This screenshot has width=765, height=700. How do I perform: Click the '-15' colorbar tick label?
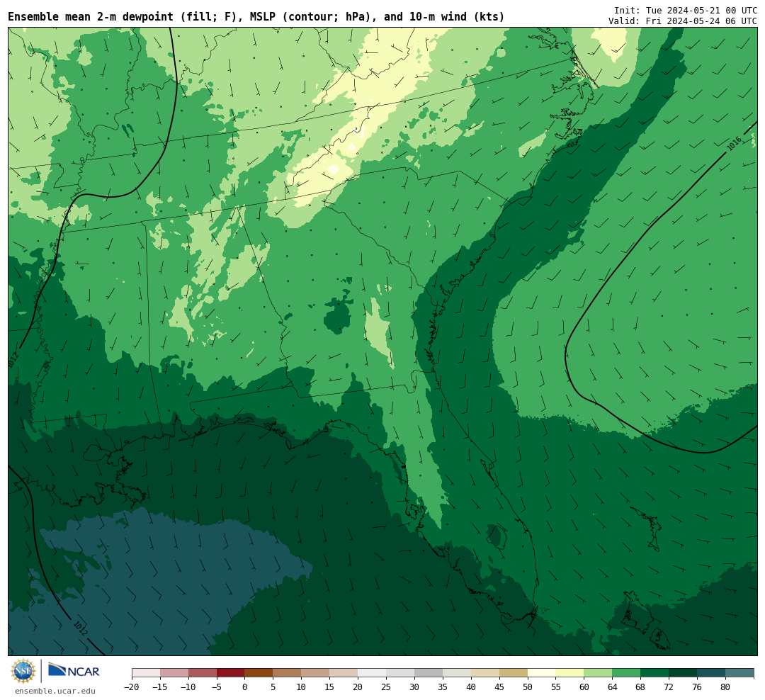160,687
